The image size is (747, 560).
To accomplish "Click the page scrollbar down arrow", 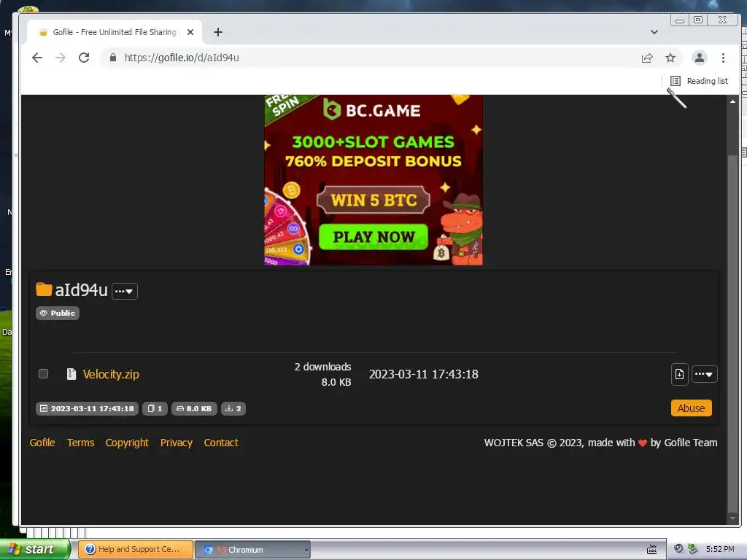I will click(732, 518).
